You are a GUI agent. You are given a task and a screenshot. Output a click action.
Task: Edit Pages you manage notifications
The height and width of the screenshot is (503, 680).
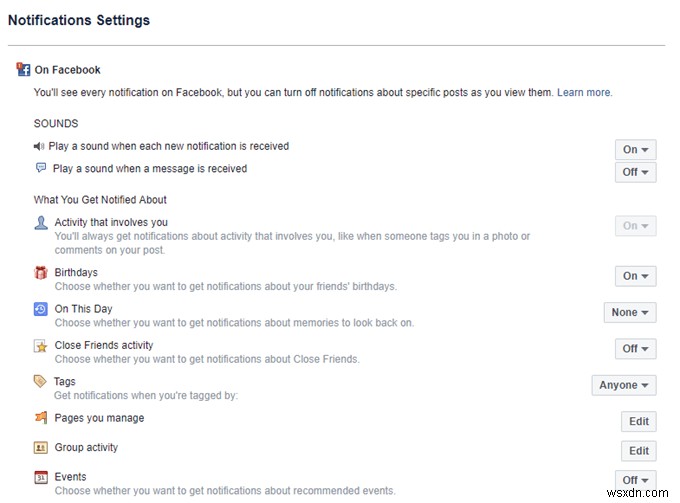coord(638,421)
